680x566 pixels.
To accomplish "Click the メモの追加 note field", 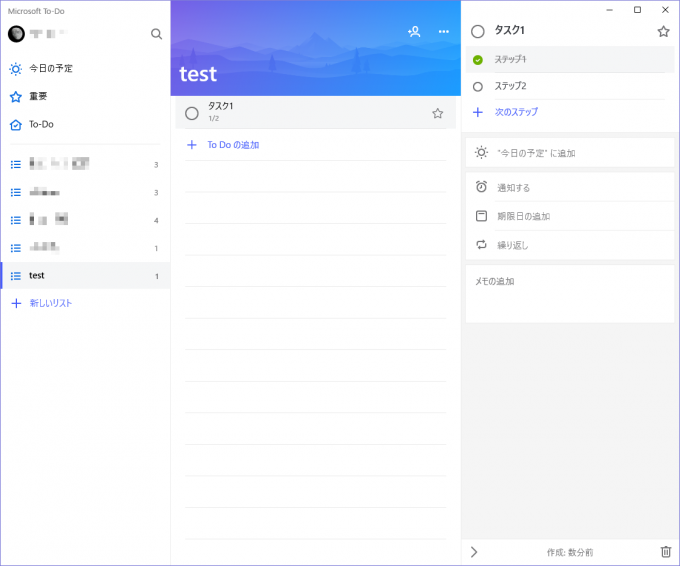I will coord(569,294).
